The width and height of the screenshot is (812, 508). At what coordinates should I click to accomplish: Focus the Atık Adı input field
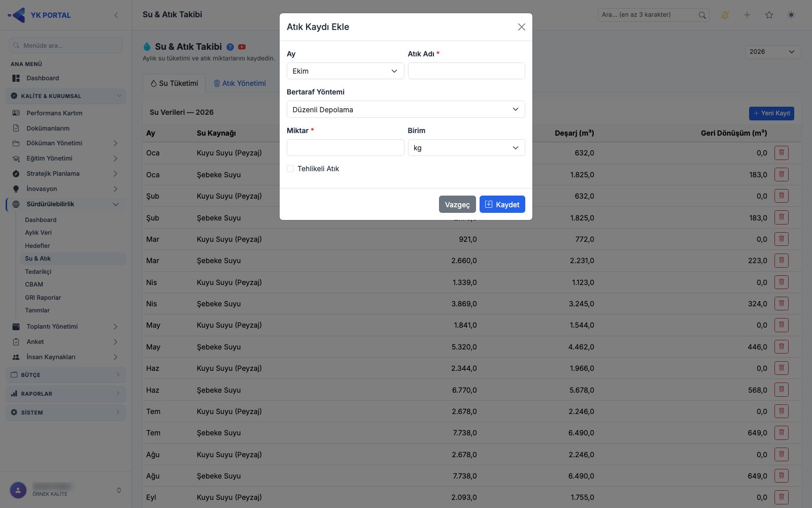coord(466,71)
